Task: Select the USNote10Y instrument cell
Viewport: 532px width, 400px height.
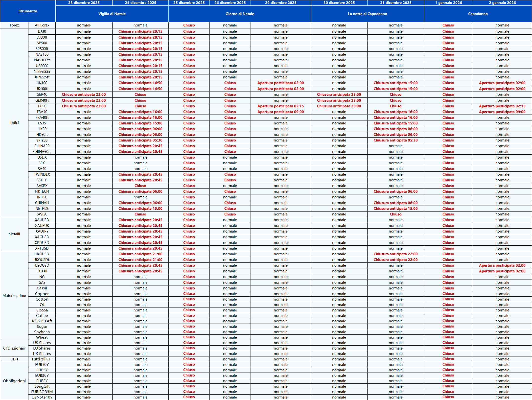Action: click(x=42, y=397)
